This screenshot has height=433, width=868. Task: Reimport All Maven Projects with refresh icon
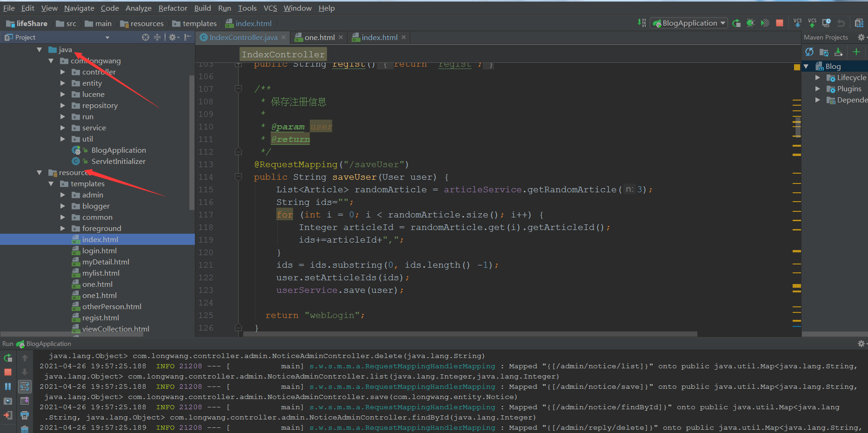click(809, 52)
